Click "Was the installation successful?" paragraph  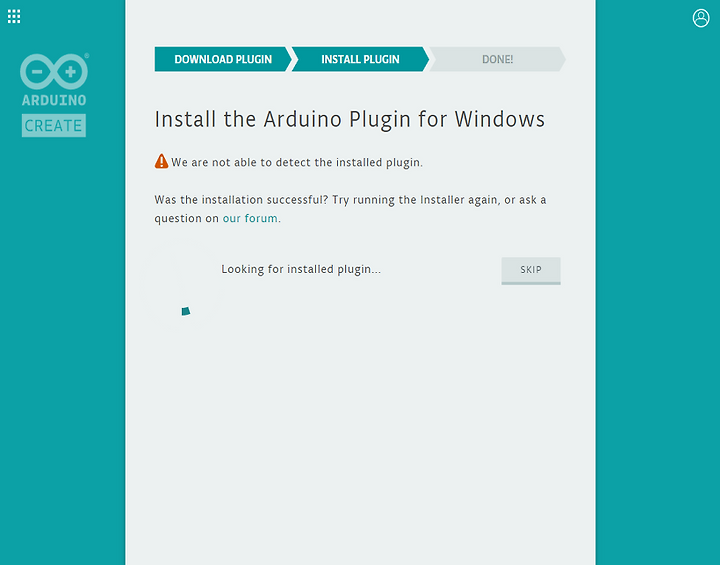[x=350, y=209]
